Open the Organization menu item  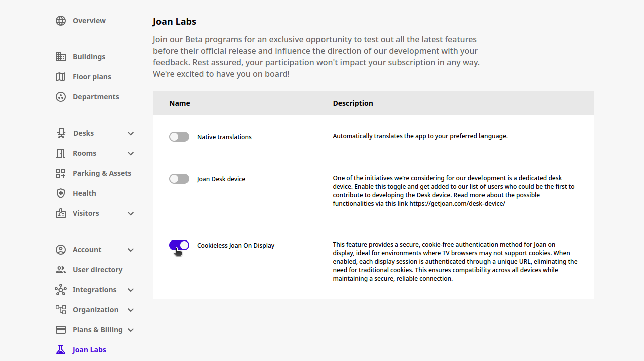(x=95, y=310)
